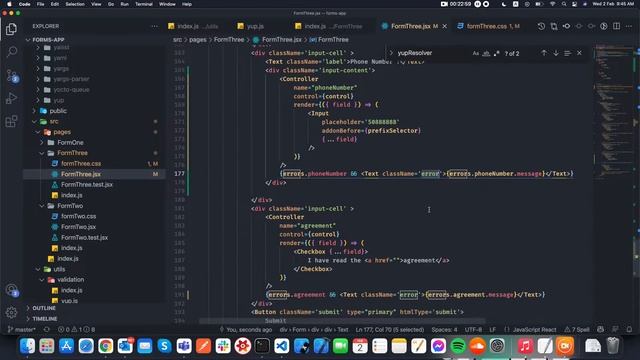Open the Selection menu

pyautogui.click(x=75, y=4)
